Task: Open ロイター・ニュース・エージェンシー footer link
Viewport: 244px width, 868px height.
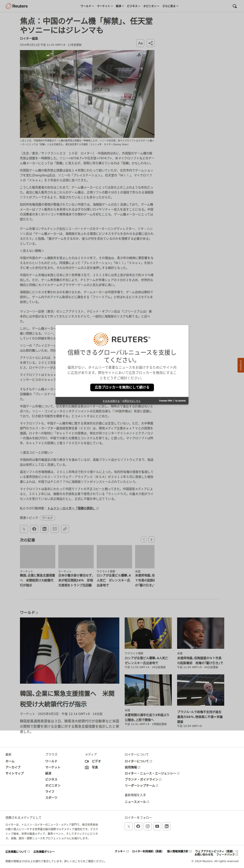Action: tap(152, 773)
